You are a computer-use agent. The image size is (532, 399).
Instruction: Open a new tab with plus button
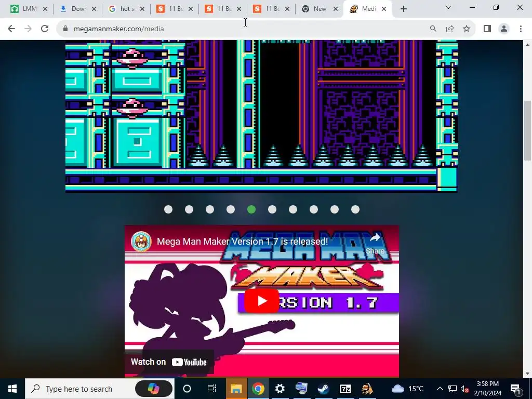click(x=403, y=9)
